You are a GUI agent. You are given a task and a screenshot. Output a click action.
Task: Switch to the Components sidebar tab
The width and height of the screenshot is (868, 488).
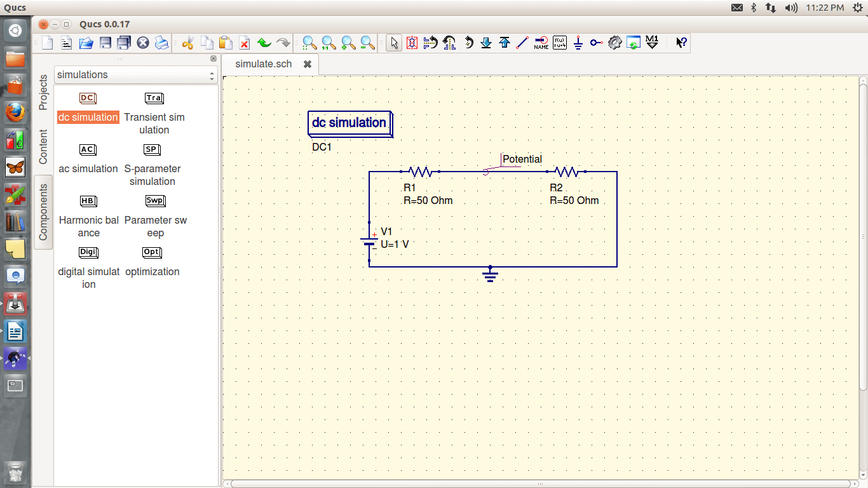click(43, 211)
